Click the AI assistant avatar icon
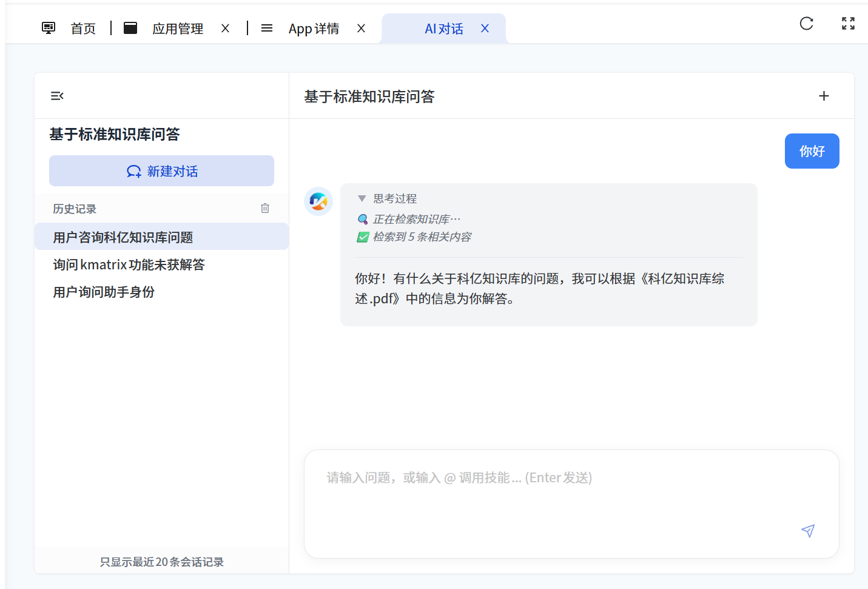868x589 pixels. (318, 201)
